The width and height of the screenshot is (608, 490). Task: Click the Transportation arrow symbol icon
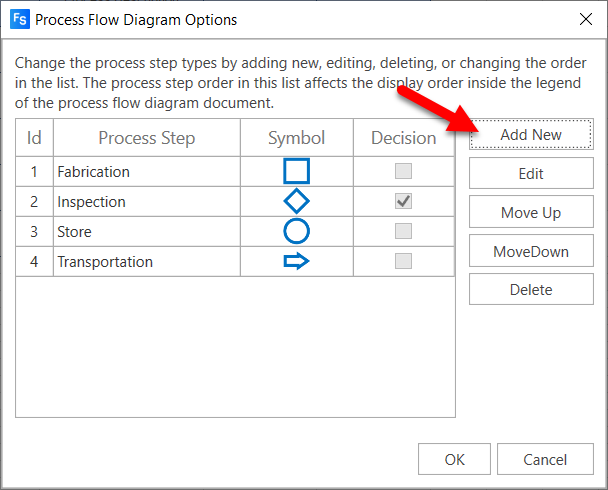[x=297, y=262]
